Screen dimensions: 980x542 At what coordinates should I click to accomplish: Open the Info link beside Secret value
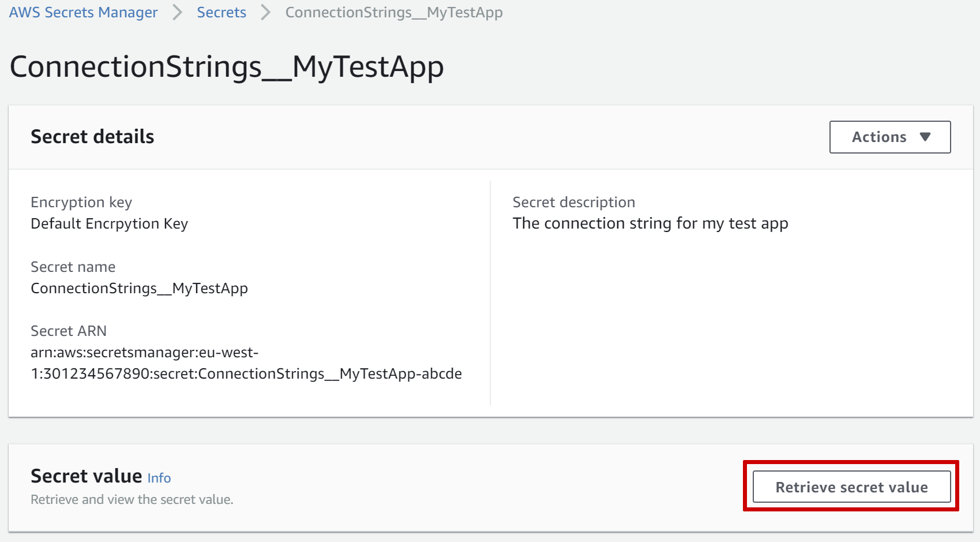pyautogui.click(x=159, y=478)
